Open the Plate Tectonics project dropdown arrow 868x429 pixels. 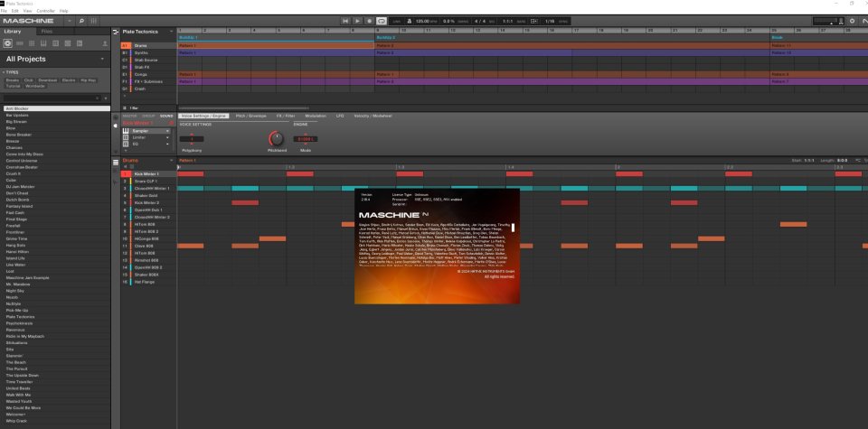pos(171,33)
